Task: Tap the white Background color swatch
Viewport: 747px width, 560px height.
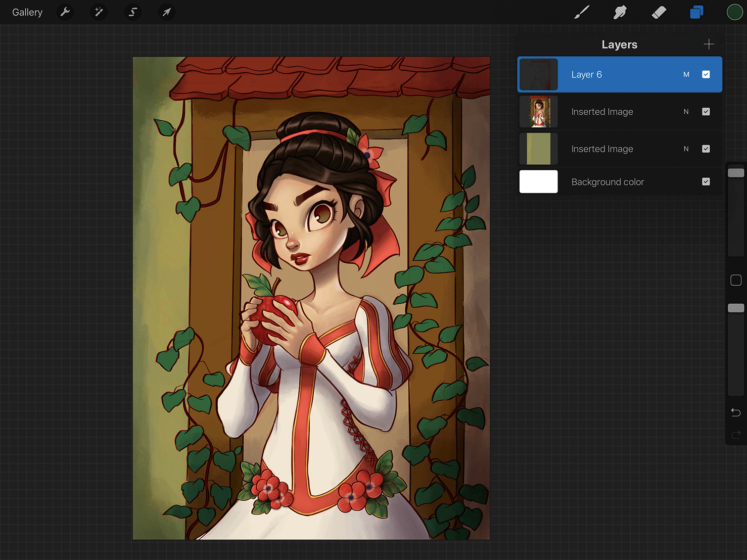Action: pos(539,181)
